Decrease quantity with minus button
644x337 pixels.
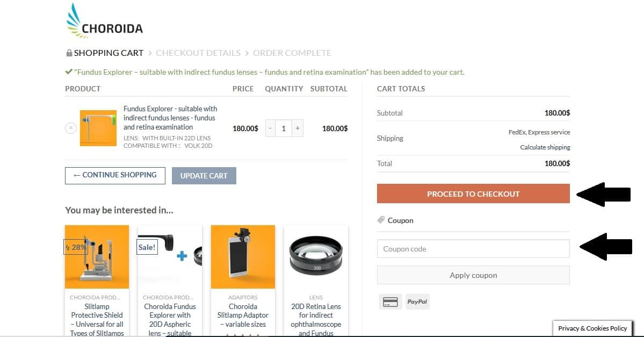[x=270, y=128]
